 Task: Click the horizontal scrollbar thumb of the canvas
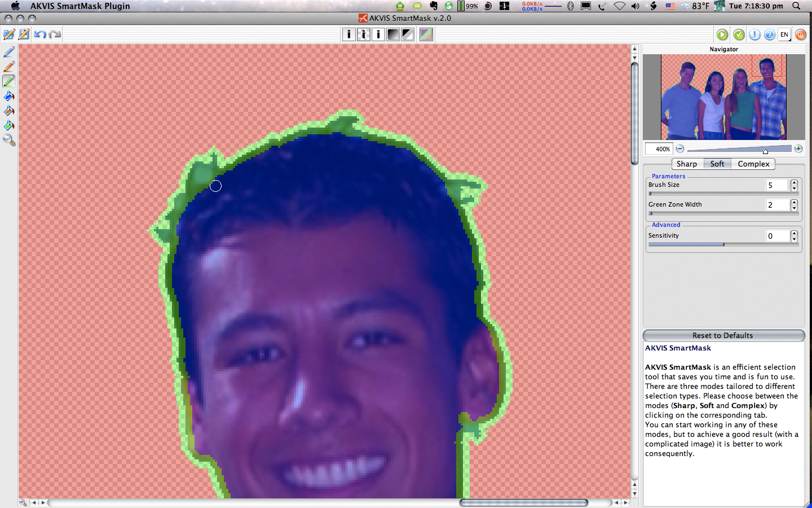(524, 502)
